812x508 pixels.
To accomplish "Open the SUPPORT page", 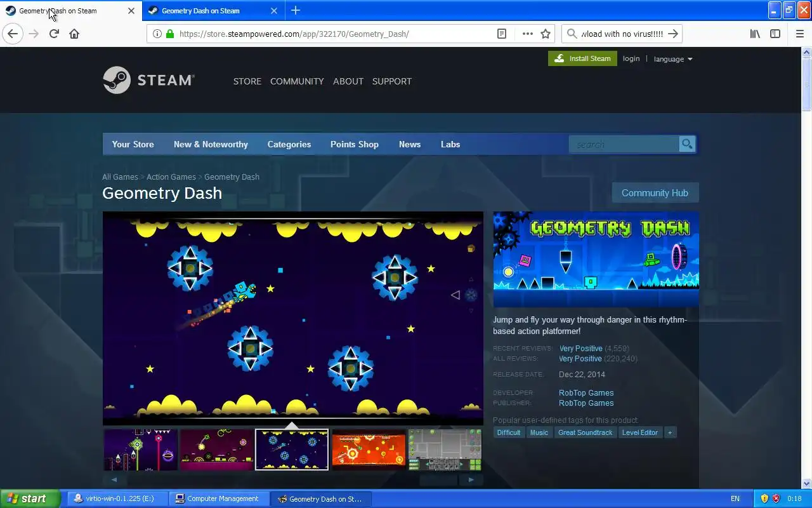I will (x=392, y=81).
